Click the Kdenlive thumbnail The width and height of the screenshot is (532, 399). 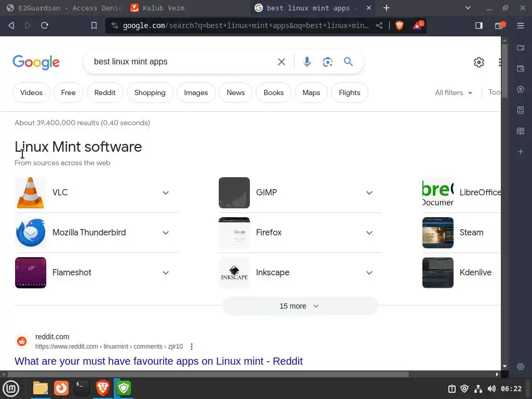437,273
